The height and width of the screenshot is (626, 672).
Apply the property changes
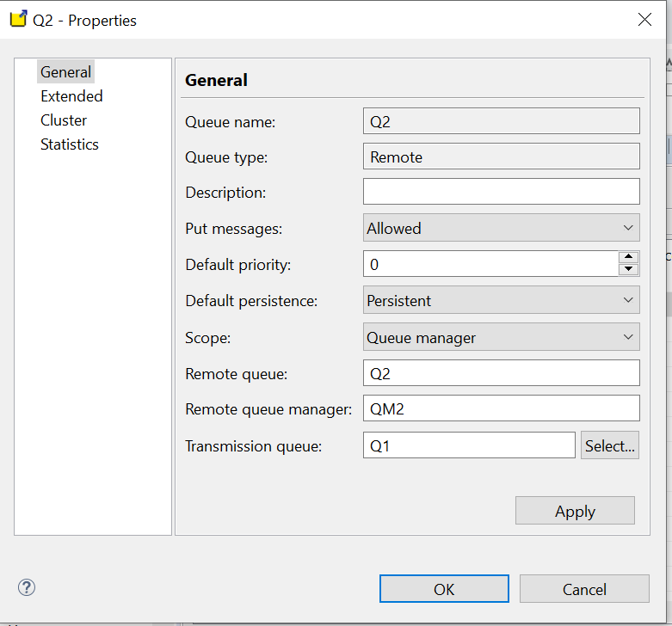pos(575,511)
